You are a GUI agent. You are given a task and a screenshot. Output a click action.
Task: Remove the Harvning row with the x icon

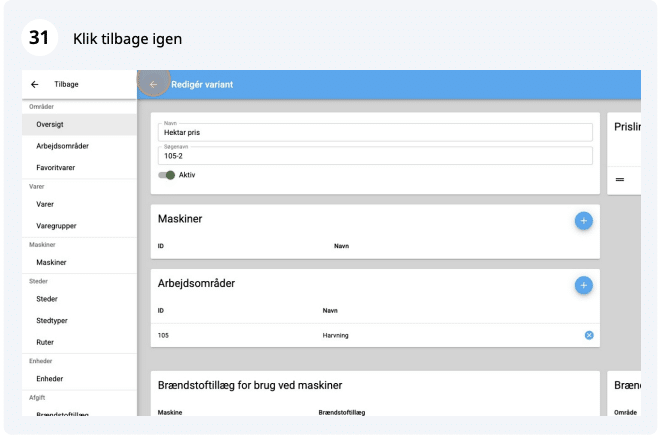(x=589, y=335)
